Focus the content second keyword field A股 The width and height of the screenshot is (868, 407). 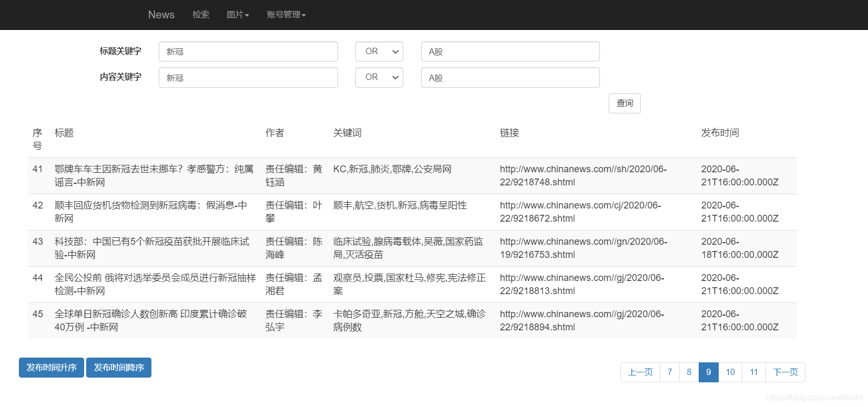click(510, 77)
